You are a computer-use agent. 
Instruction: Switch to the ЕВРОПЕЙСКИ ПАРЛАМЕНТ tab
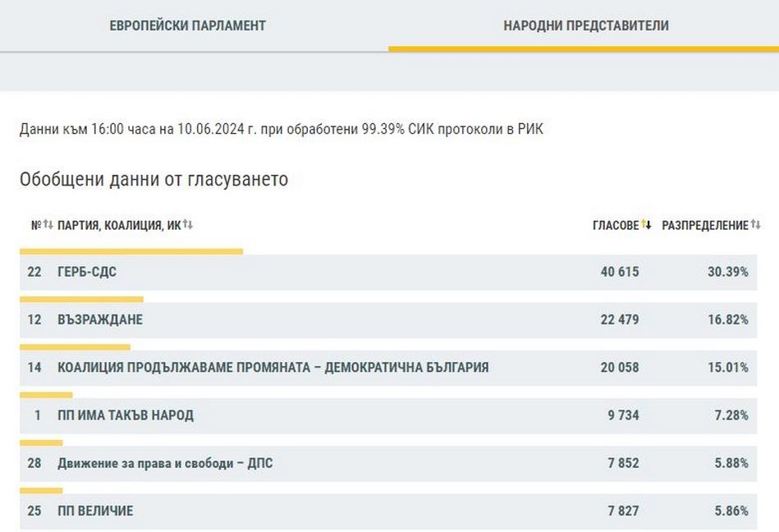(x=188, y=25)
